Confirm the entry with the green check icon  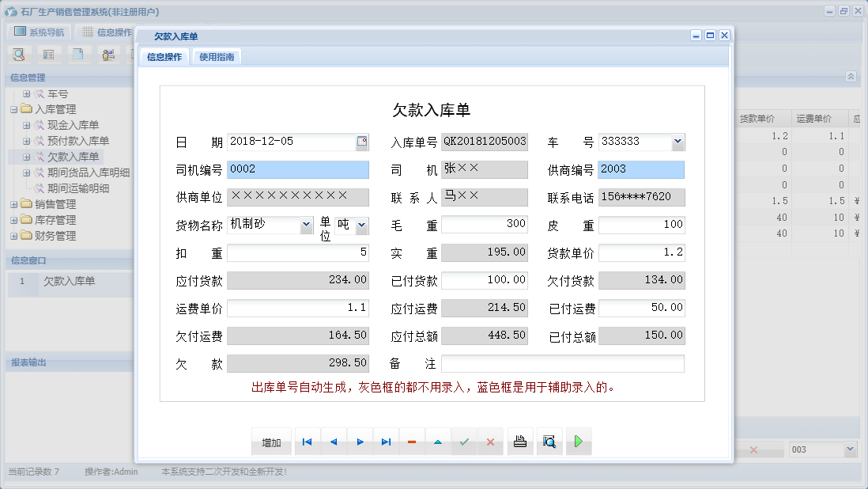click(464, 442)
